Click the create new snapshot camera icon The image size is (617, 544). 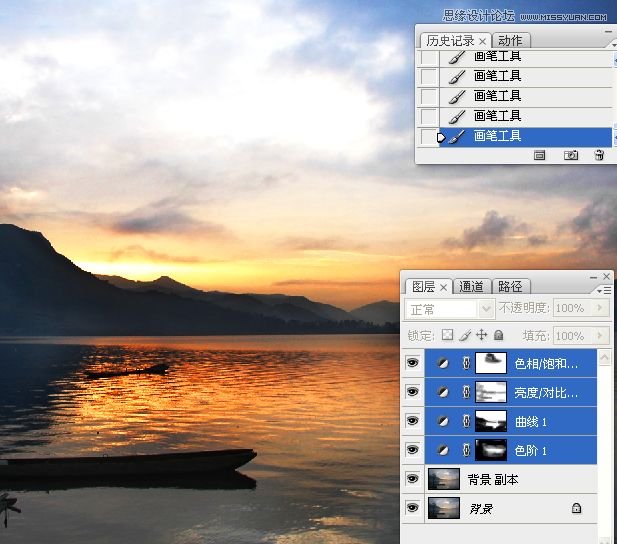(x=571, y=155)
